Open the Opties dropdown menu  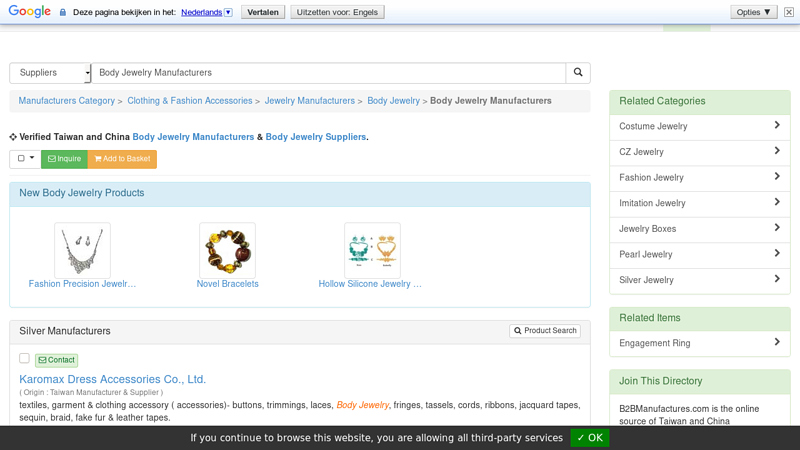[754, 12]
